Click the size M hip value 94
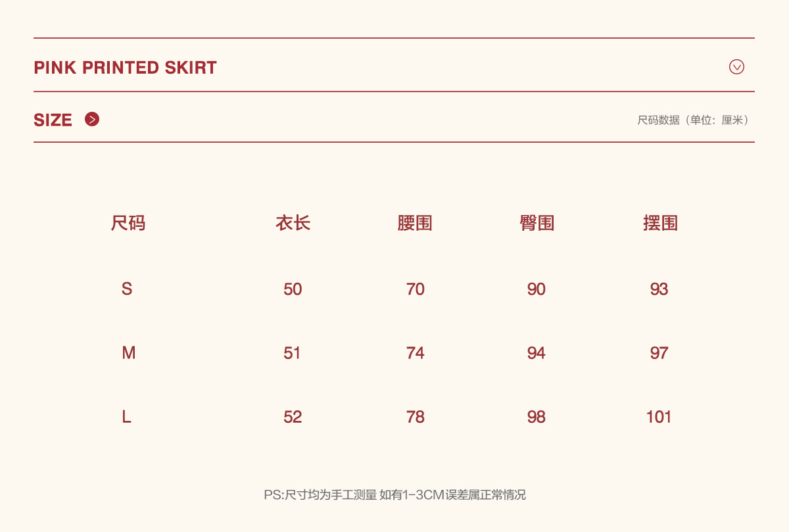This screenshot has height=532, width=789. [537, 353]
